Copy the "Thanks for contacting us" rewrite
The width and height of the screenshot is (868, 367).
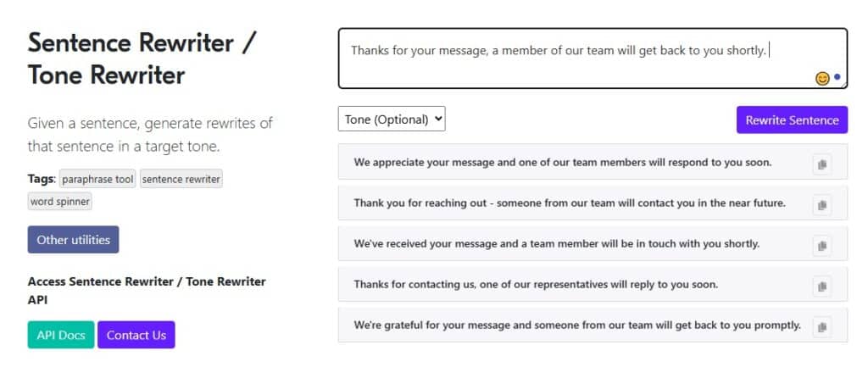click(821, 286)
